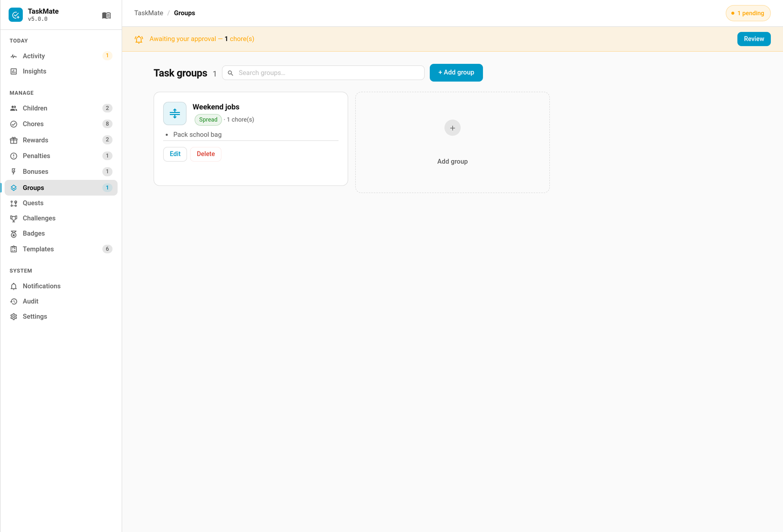Image resolution: width=783 pixels, height=532 pixels.
Task: Navigate to Templates
Action: (61, 249)
